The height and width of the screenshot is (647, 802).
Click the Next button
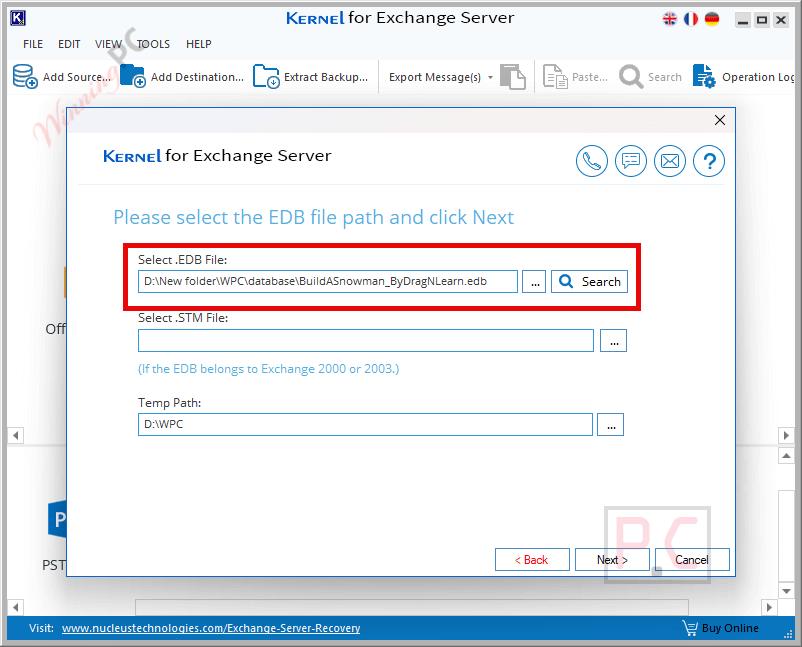point(612,560)
